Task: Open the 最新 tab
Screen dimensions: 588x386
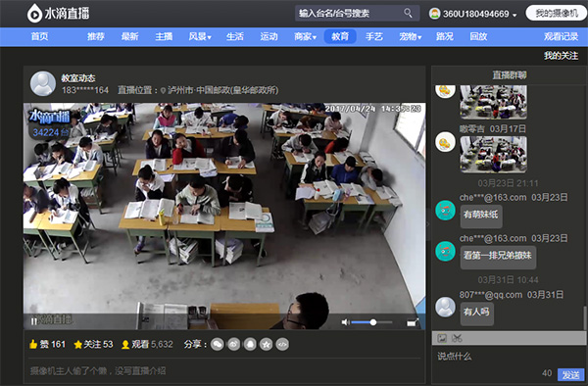Action: [129, 36]
